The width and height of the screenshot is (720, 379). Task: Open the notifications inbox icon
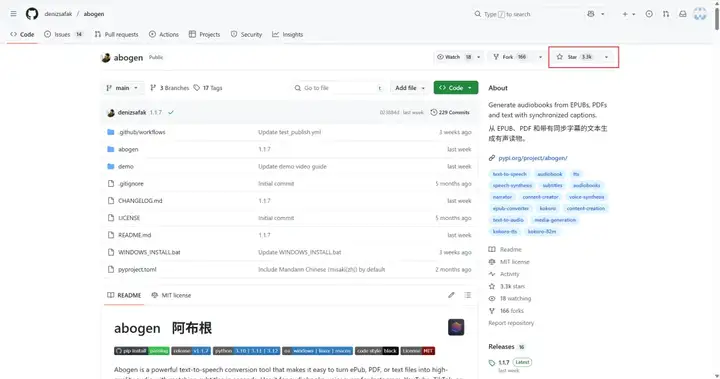point(683,14)
